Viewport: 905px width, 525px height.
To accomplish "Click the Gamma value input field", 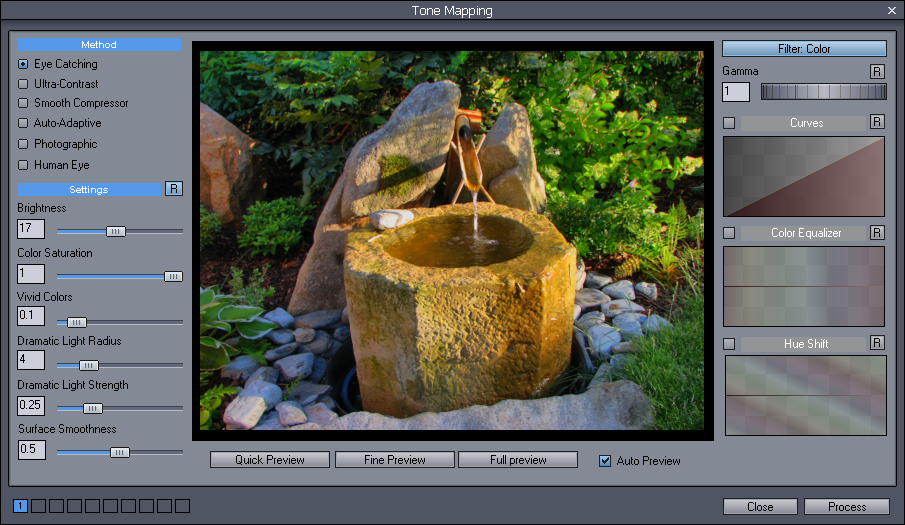I will (x=736, y=92).
